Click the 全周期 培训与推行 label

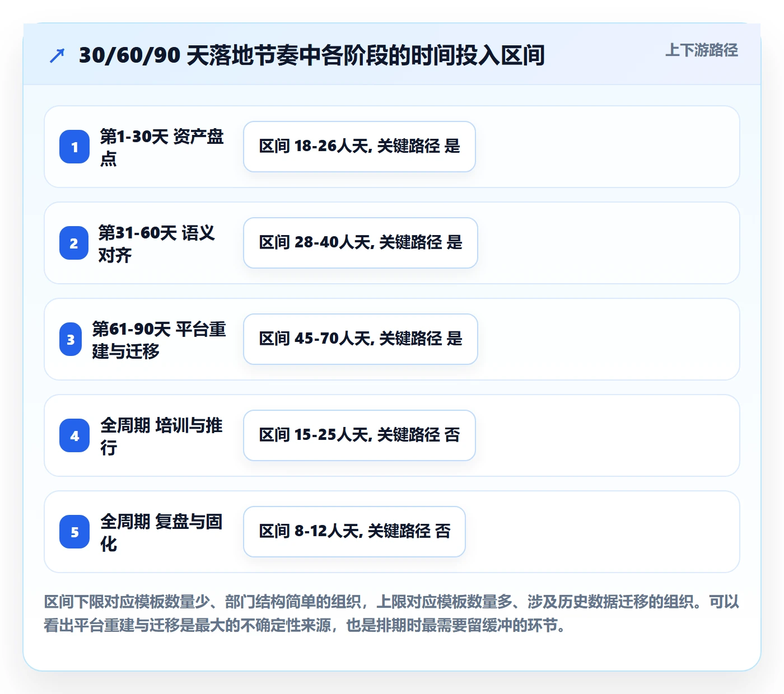(x=162, y=435)
